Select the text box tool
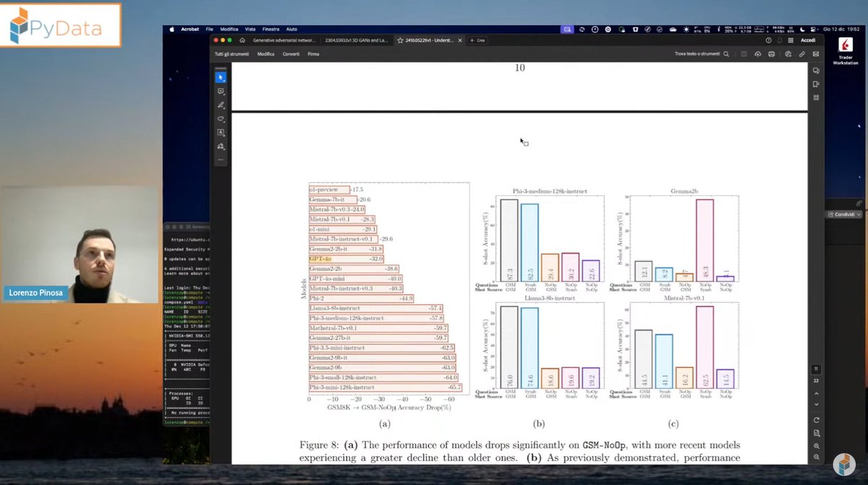This screenshot has height=485, width=868. pyautogui.click(x=221, y=132)
